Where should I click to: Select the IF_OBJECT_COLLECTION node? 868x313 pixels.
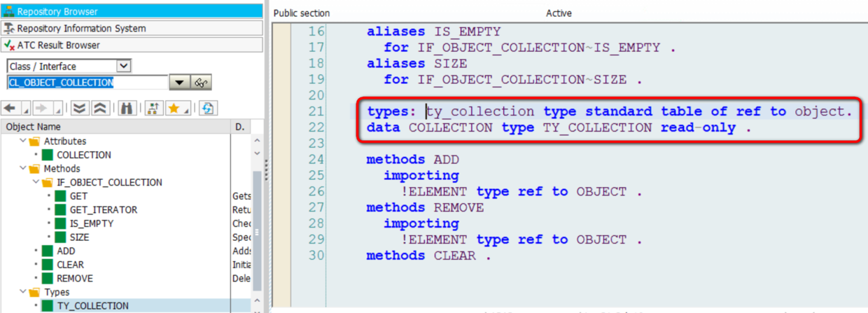[x=109, y=182]
